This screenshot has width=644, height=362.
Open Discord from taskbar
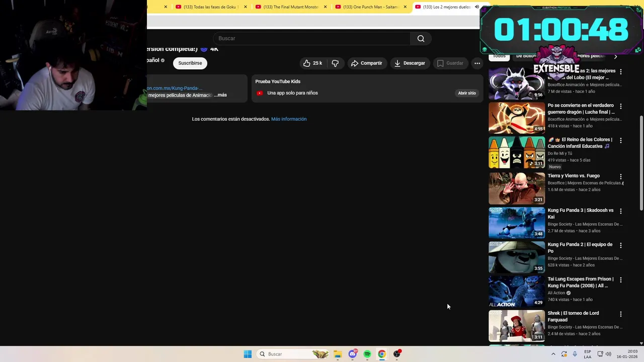click(x=352, y=354)
